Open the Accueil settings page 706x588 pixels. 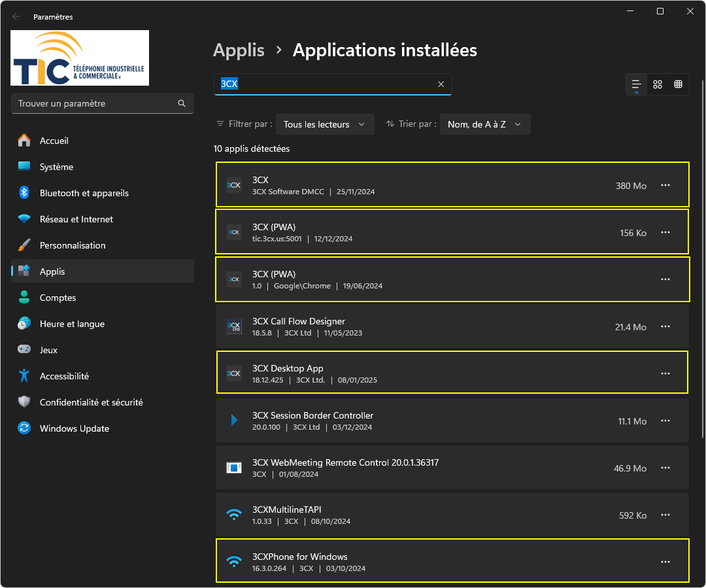point(102,141)
